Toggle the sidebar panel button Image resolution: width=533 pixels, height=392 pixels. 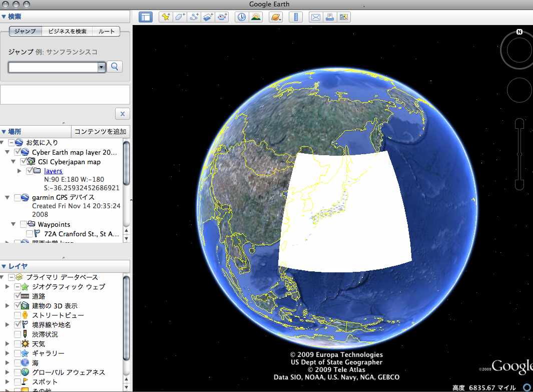(x=146, y=17)
